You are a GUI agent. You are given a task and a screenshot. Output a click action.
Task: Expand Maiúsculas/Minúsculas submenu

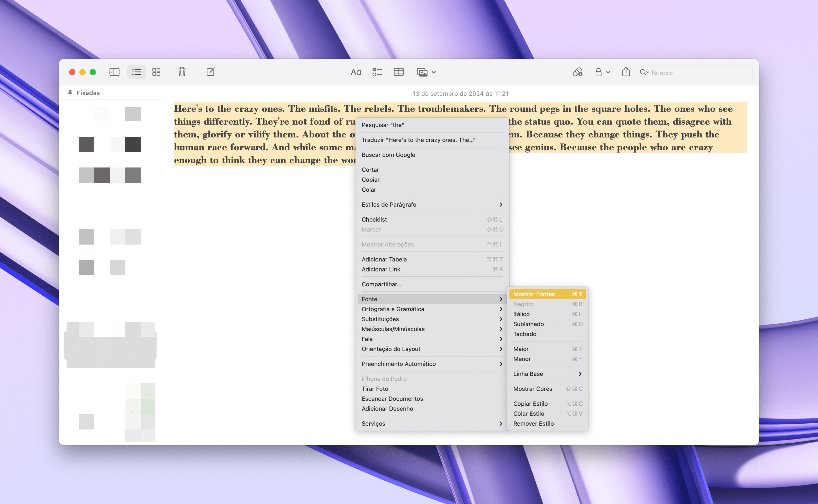click(432, 329)
